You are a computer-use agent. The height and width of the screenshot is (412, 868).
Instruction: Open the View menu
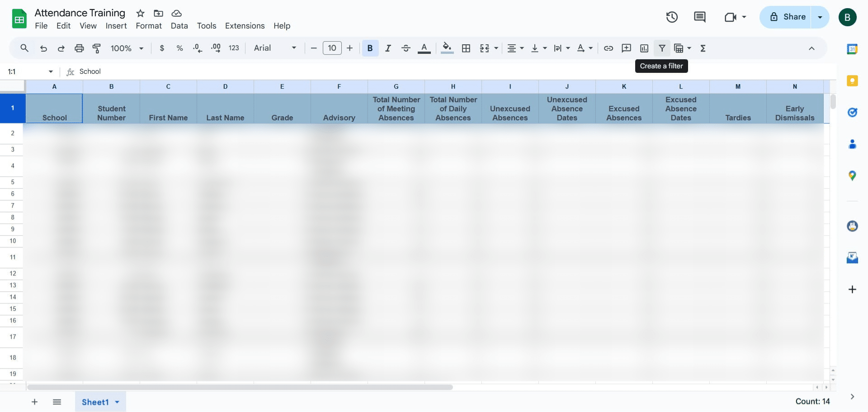[88, 26]
